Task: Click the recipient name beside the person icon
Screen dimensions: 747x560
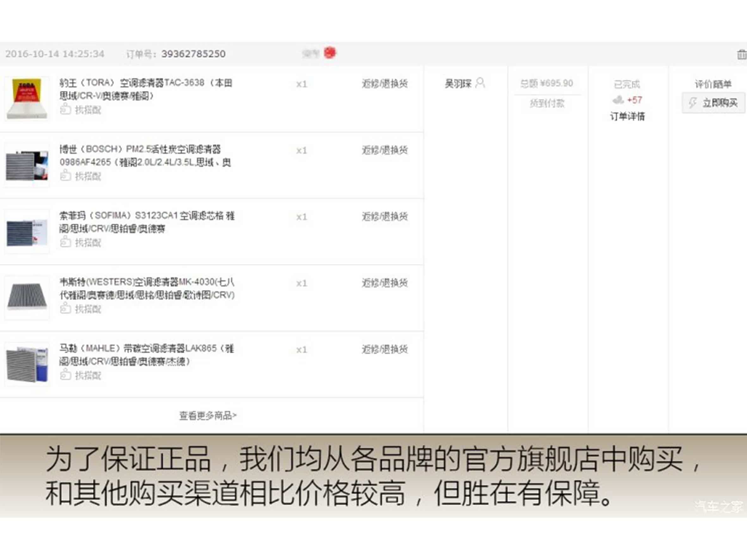Action: pyautogui.click(x=458, y=84)
